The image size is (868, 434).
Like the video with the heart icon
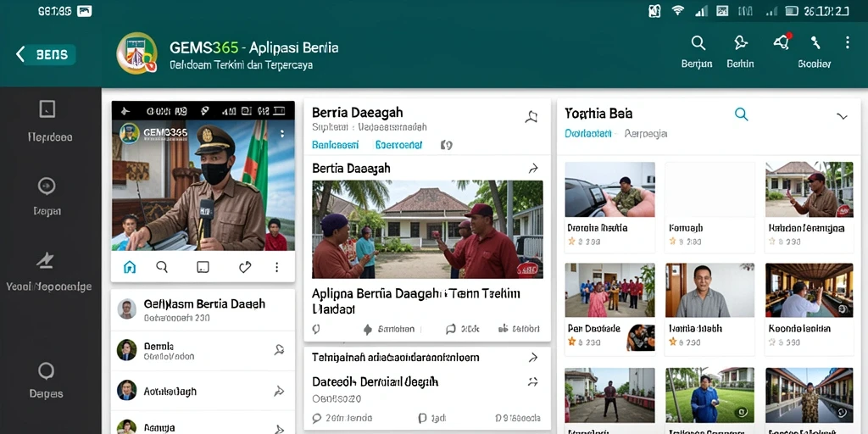click(x=245, y=267)
